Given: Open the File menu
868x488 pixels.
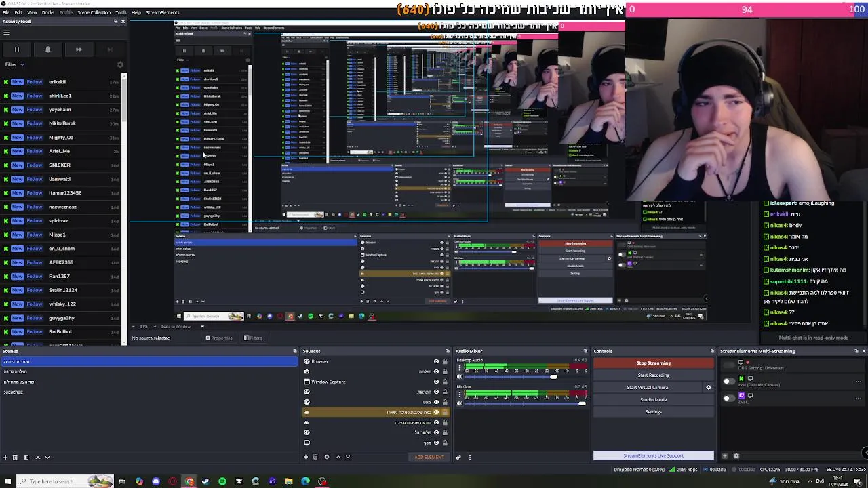Looking at the screenshot, I should click(6, 12).
